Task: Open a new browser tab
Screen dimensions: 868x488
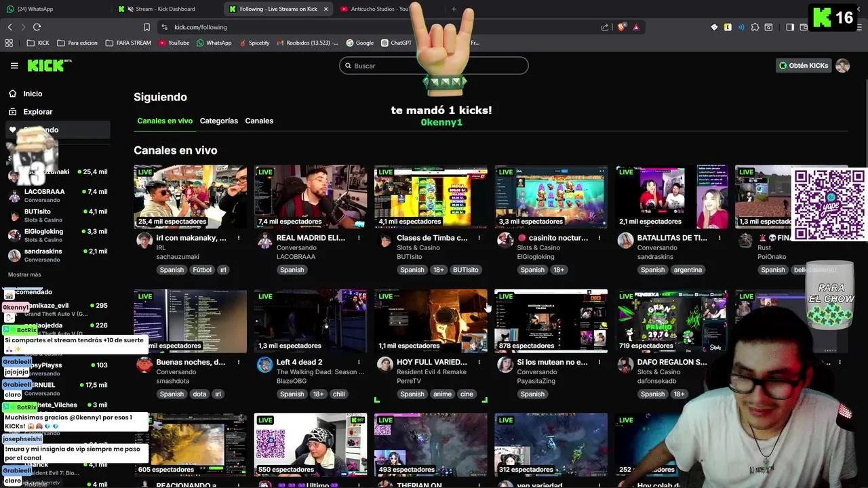Action: (x=454, y=9)
